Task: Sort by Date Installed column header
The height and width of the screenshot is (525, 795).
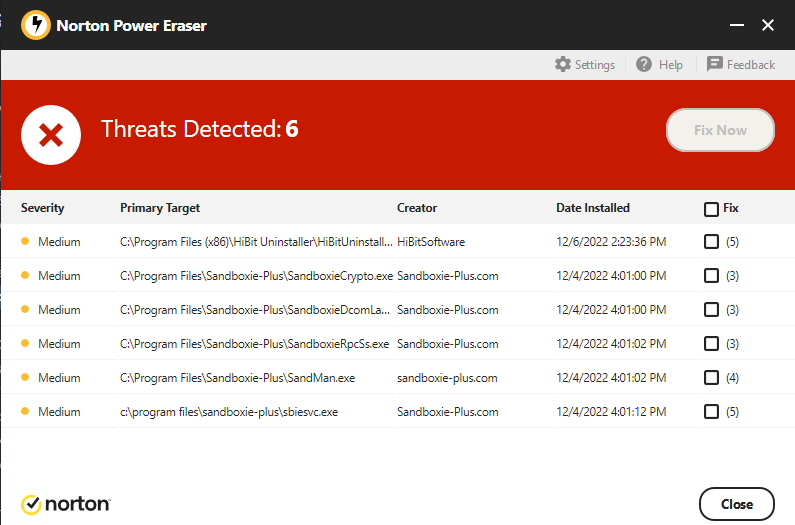Action: 593,208
